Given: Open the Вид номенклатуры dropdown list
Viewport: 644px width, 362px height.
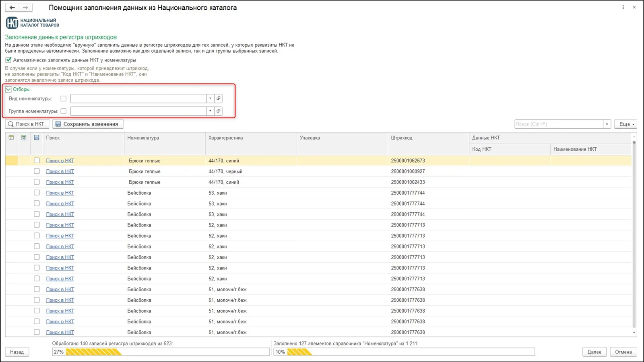Looking at the screenshot, I should pyautogui.click(x=210, y=99).
